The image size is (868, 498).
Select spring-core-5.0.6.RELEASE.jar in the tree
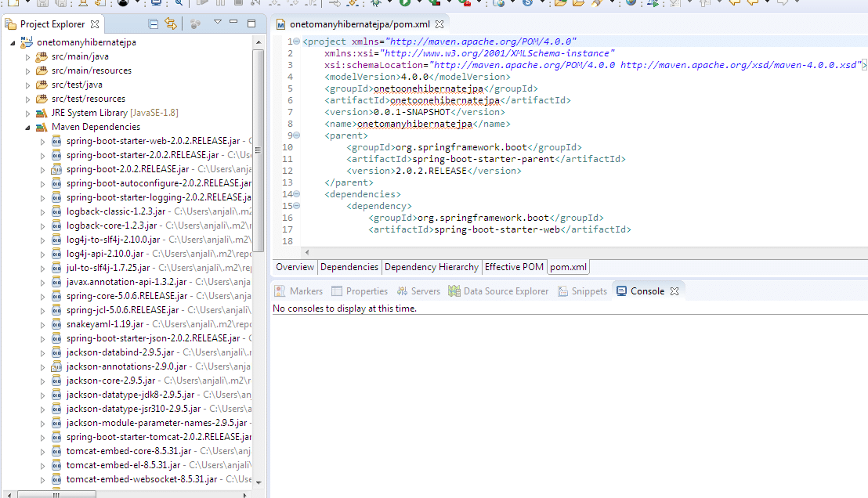pos(126,296)
